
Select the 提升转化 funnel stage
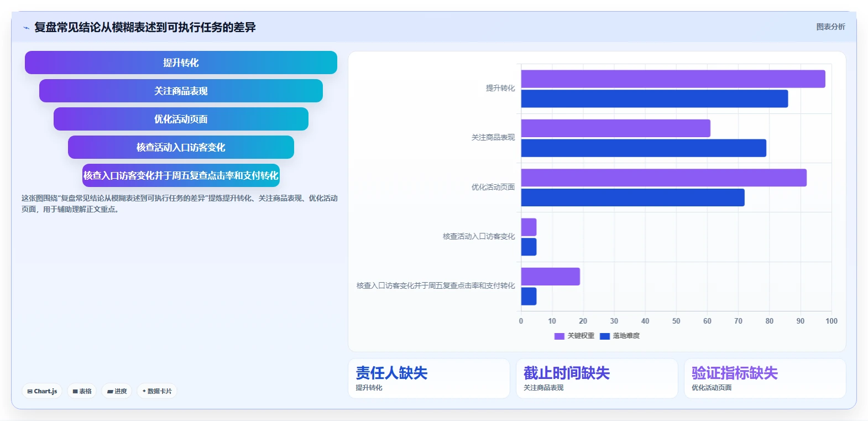(x=181, y=63)
